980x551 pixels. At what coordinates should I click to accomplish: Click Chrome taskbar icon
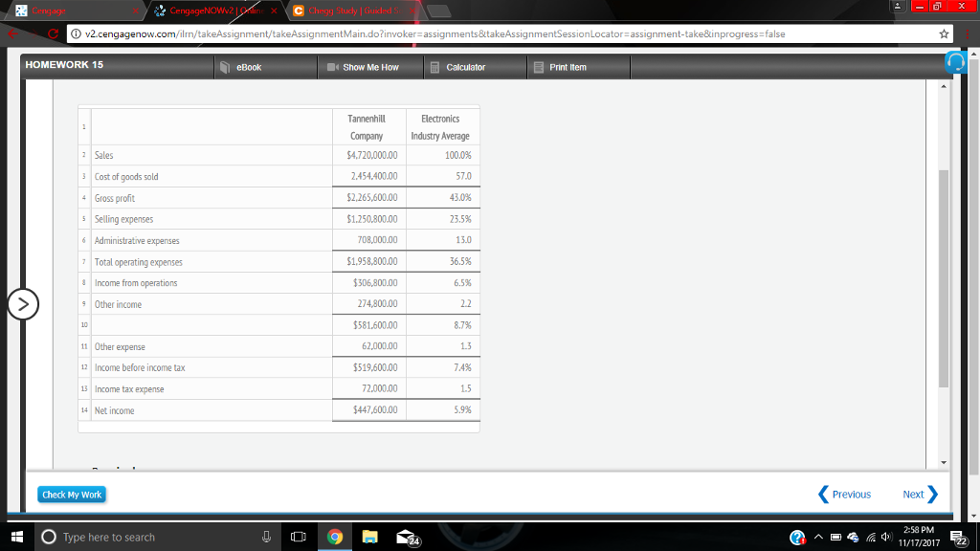pos(334,537)
